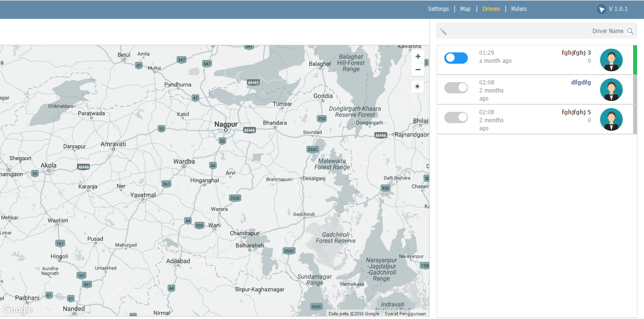Enable the toggle for fghjfghj 5
The height and width of the screenshot is (319, 644).
coord(456,117)
